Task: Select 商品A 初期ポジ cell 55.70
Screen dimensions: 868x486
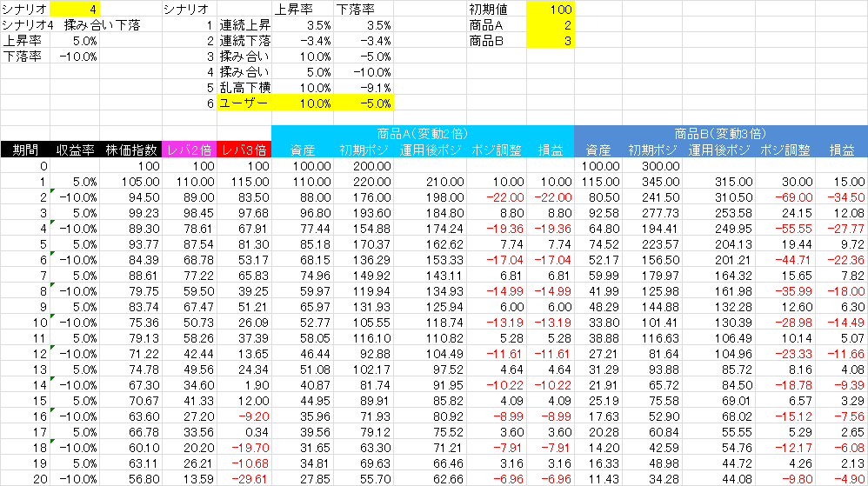Action: (x=364, y=479)
